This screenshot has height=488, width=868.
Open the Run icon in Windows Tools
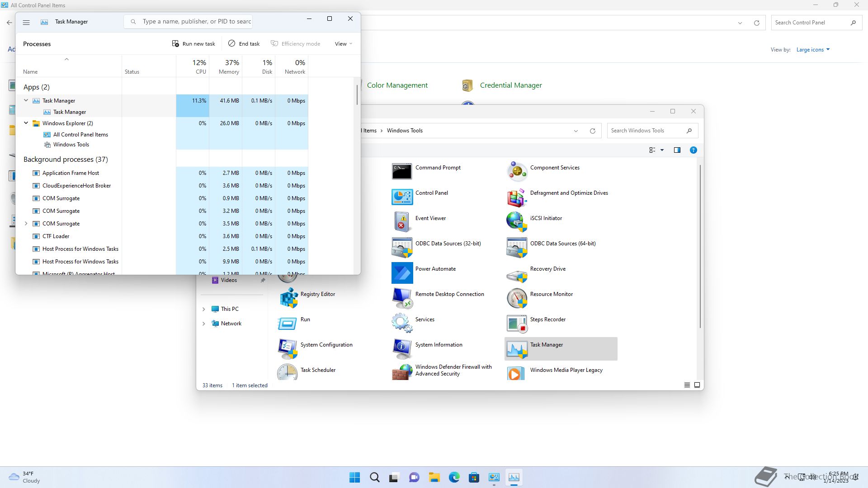pyautogui.click(x=288, y=323)
